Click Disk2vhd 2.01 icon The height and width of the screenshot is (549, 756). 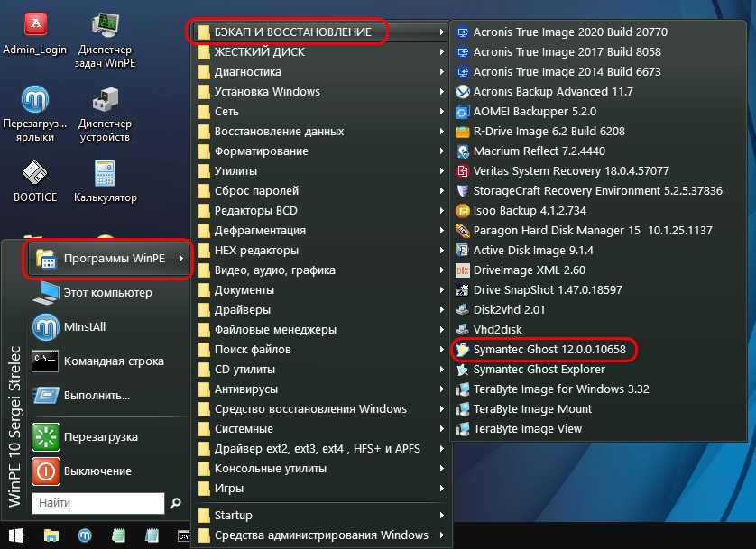[x=463, y=309]
